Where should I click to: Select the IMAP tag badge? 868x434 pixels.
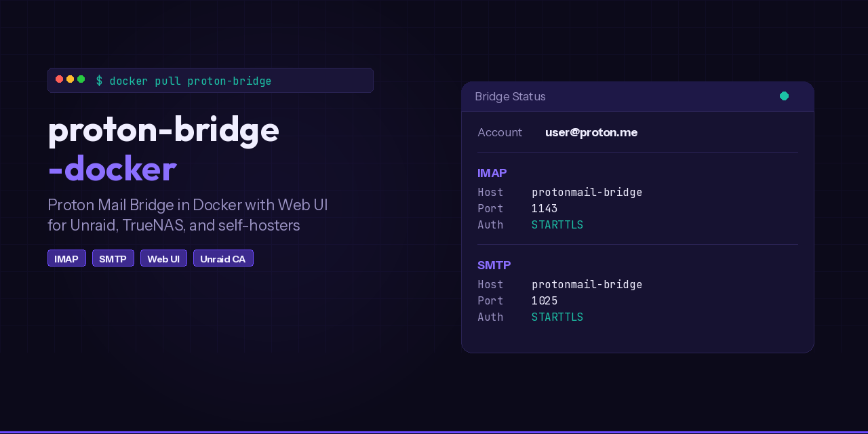point(66,258)
